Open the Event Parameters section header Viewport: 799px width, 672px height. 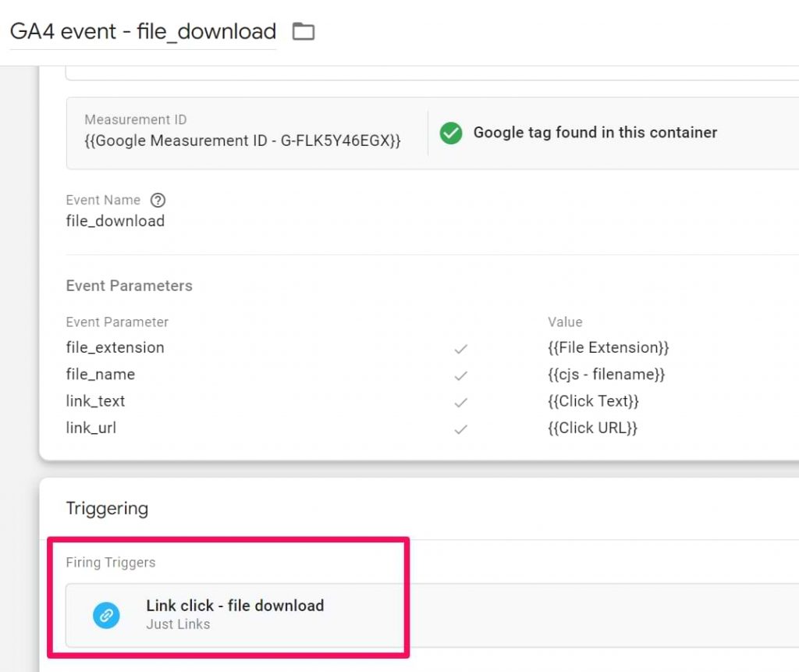(x=129, y=286)
